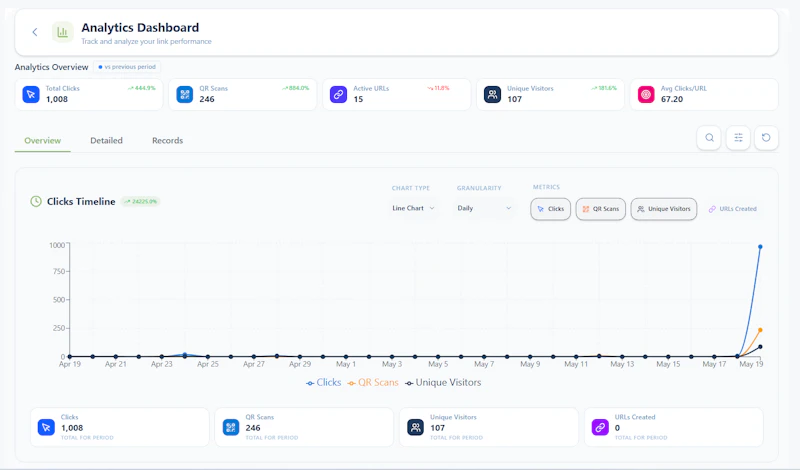This screenshot has height=470, width=800.
Task: Switch to the Records tab
Action: click(x=167, y=140)
